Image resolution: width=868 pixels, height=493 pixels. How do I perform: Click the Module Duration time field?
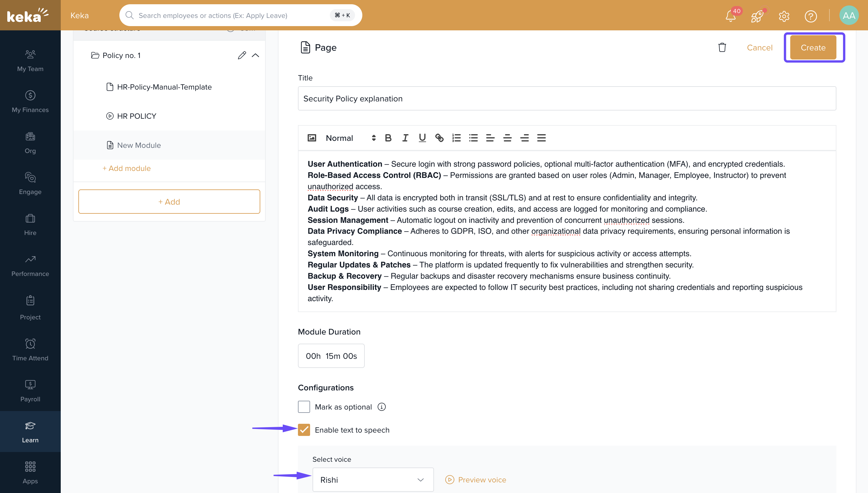click(331, 355)
